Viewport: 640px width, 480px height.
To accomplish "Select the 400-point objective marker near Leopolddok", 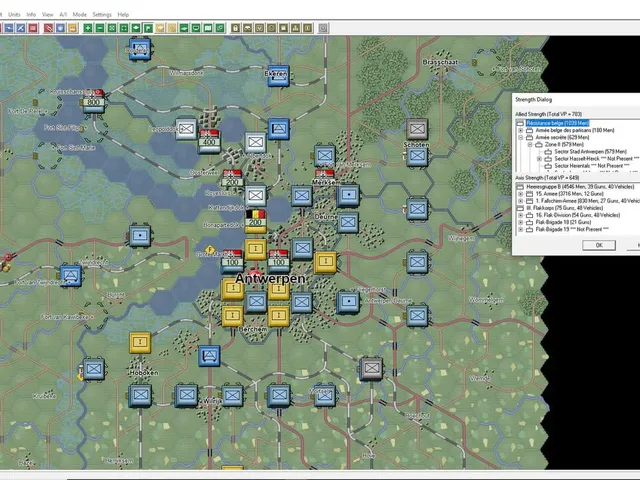I will (x=209, y=141).
